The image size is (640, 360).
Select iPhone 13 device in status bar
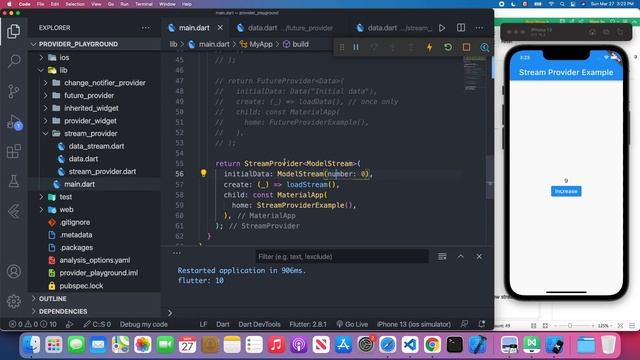[x=414, y=324]
